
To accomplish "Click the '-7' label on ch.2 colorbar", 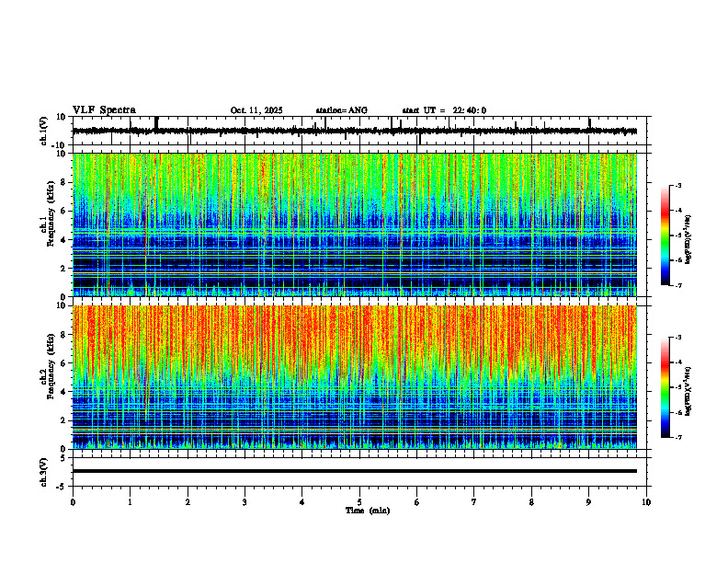I will pyautogui.click(x=677, y=437).
